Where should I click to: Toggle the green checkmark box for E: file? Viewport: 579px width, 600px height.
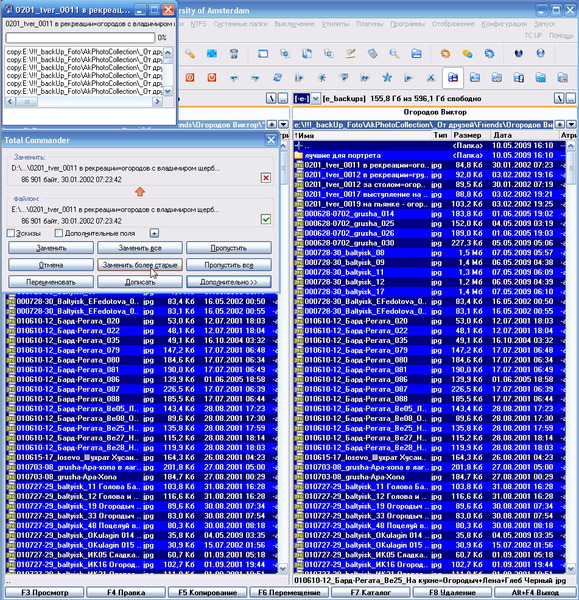[266, 219]
